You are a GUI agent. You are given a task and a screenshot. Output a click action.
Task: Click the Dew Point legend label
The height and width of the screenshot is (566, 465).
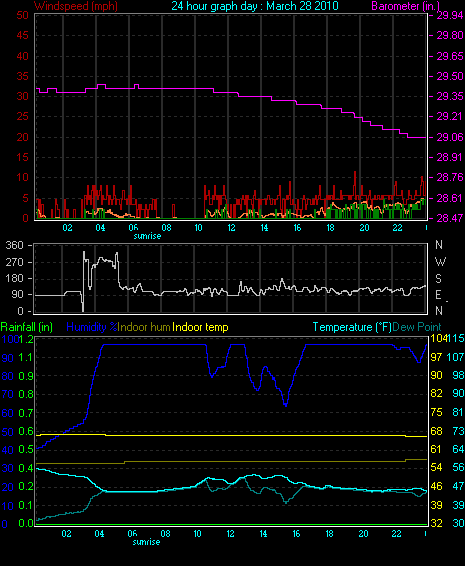pyautogui.click(x=417, y=327)
